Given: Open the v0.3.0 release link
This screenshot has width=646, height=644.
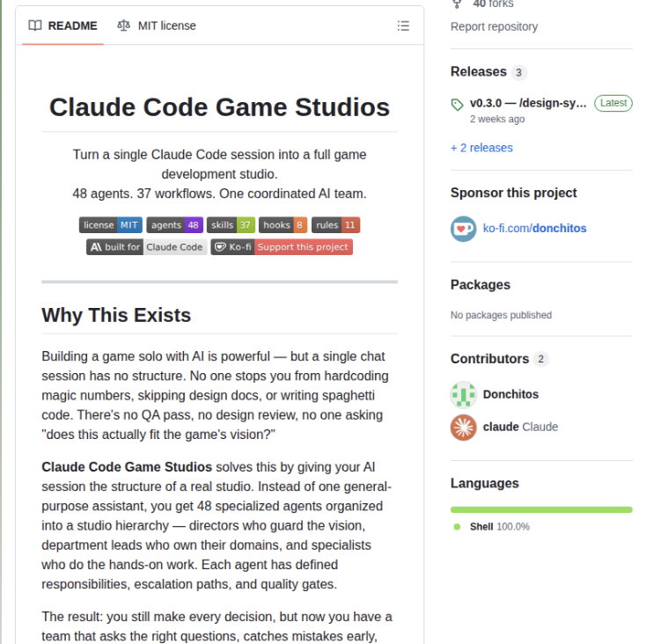Looking at the screenshot, I should pos(527,103).
